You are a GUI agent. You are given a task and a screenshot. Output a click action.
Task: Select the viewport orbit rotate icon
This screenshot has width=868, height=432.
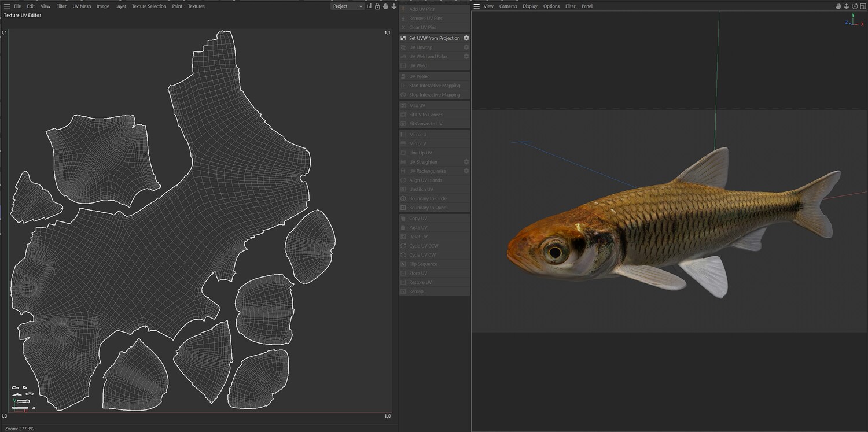854,6
